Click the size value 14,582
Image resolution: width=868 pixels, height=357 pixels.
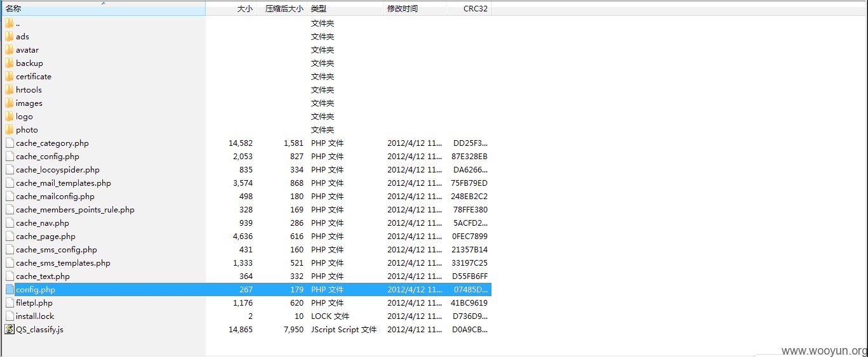[241, 143]
